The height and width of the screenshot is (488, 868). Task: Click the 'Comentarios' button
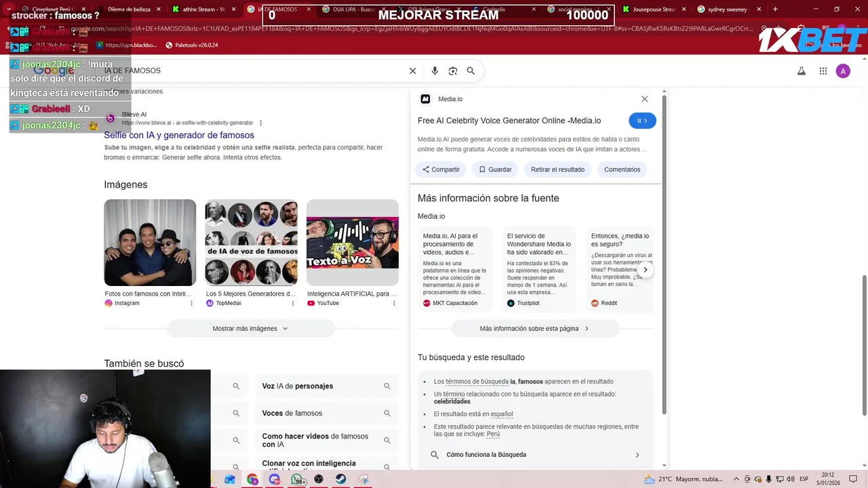pyautogui.click(x=622, y=169)
